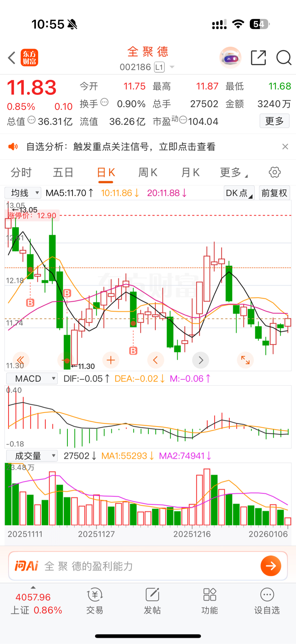This screenshot has height=644, width=296.
Task: Tap the share export icon
Action: click(258, 58)
